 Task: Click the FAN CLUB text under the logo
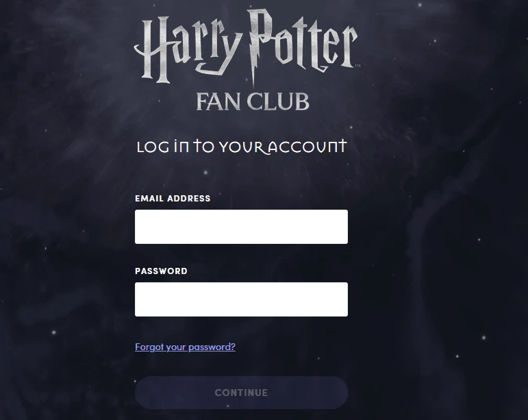pyautogui.click(x=253, y=101)
